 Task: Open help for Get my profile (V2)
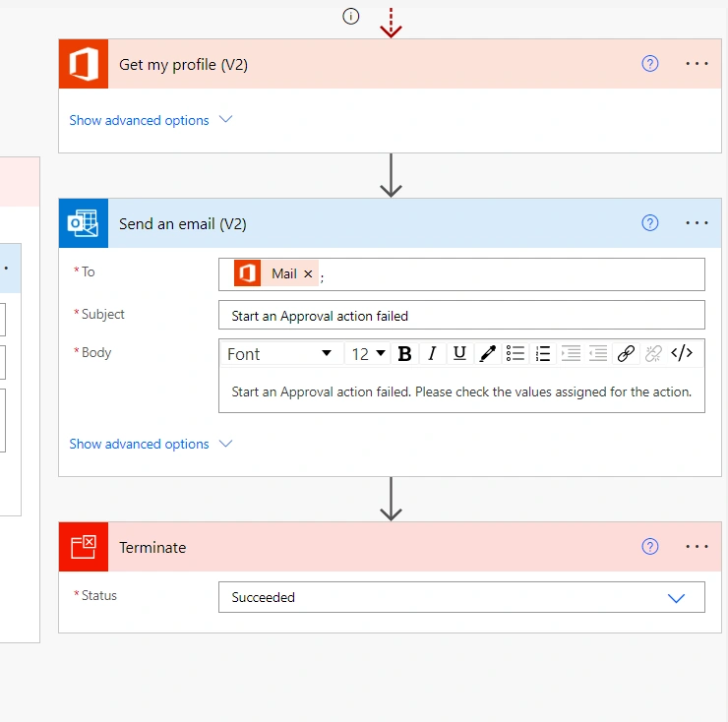point(650,64)
